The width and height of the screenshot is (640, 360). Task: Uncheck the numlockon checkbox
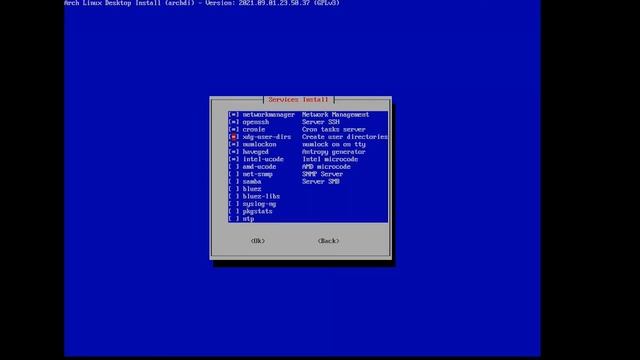point(233,144)
